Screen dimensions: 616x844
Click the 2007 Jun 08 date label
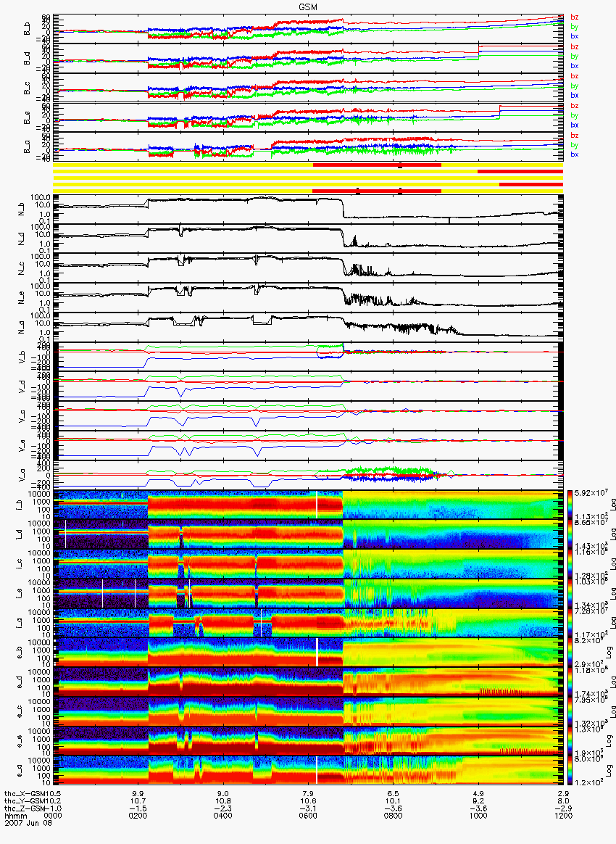pos(28,822)
